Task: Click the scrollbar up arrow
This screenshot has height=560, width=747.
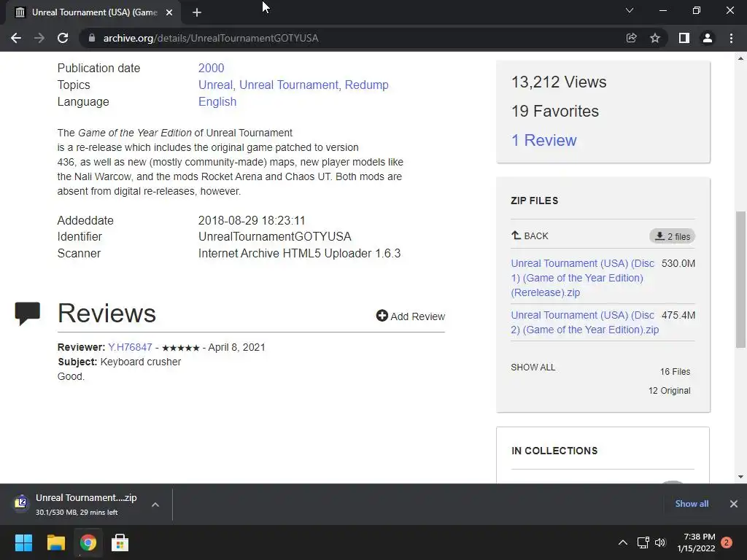Action: pos(740,58)
